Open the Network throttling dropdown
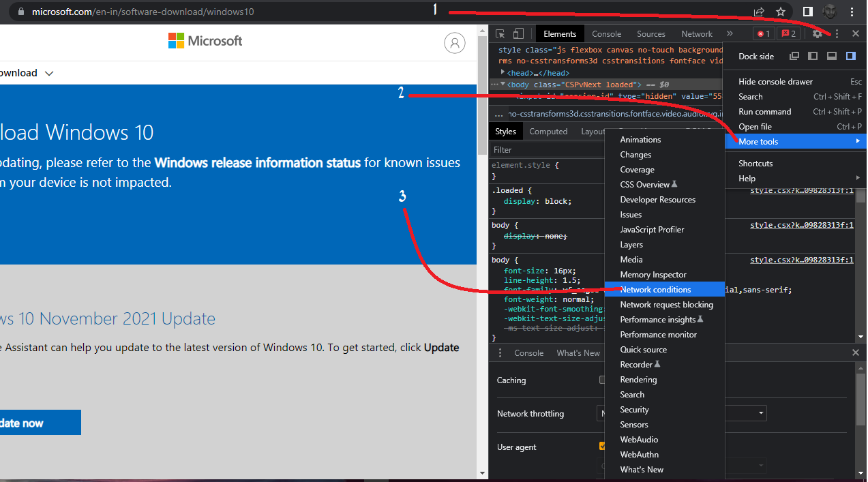This screenshot has width=868, height=482. 682,413
